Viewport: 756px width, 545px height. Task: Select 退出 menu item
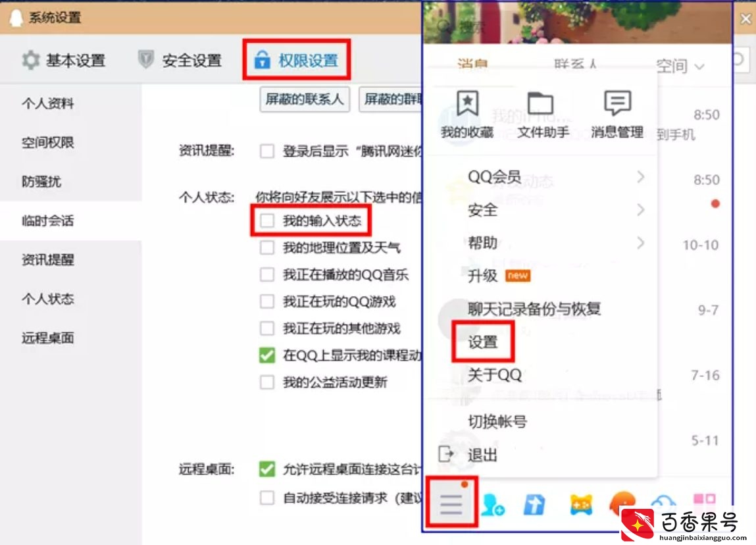coord(482,454)
